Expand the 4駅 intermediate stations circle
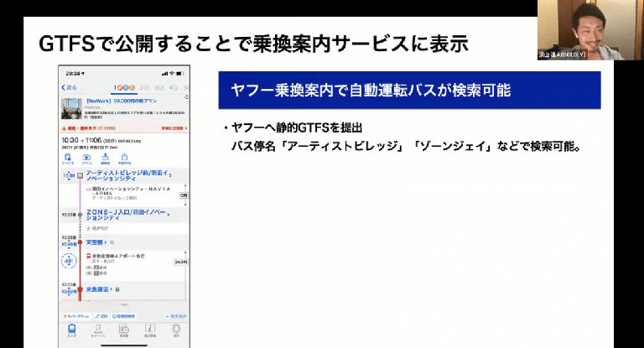 (x=69, y=262)
